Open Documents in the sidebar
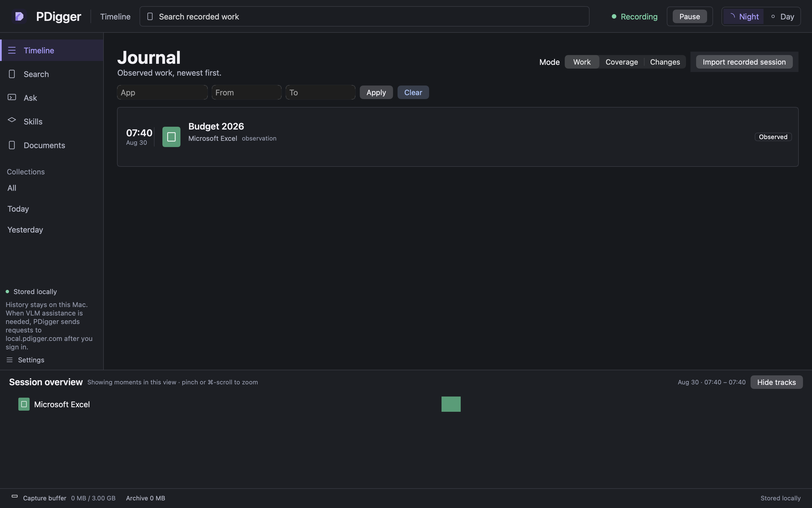The height and width of the screenshot is (508, 812). (x=52, y=145)
